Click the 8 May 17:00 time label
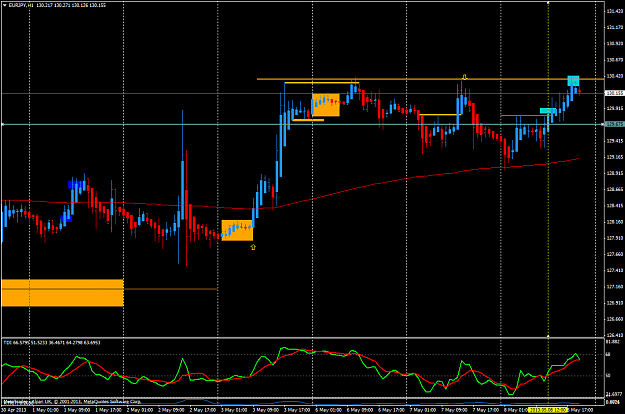This screenshot has height=414, width=625. point(580,410)
